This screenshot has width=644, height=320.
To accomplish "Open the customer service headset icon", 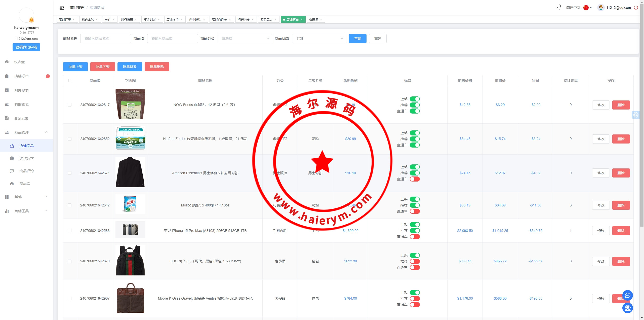I will 627,308.
